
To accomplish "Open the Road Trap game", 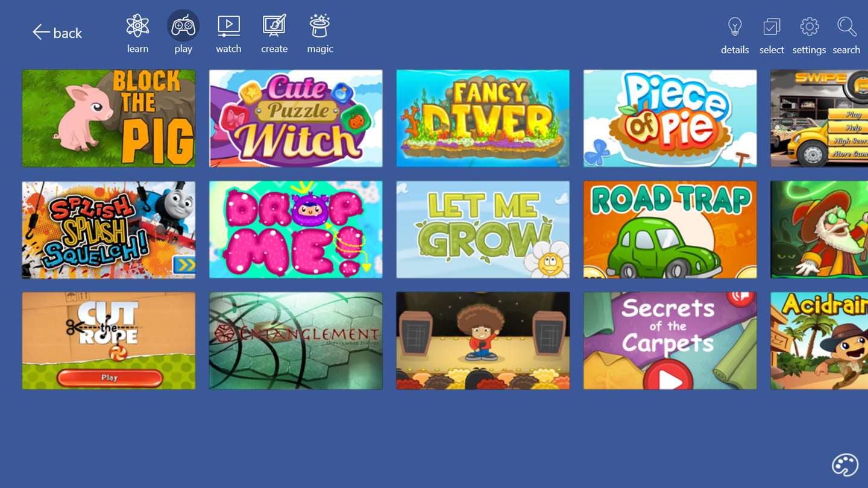I will (670, 230).
